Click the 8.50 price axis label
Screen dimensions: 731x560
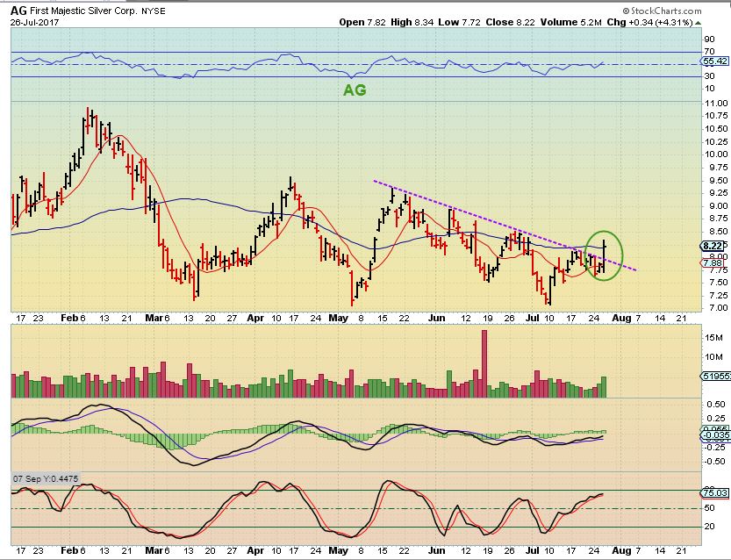(719, 231)
